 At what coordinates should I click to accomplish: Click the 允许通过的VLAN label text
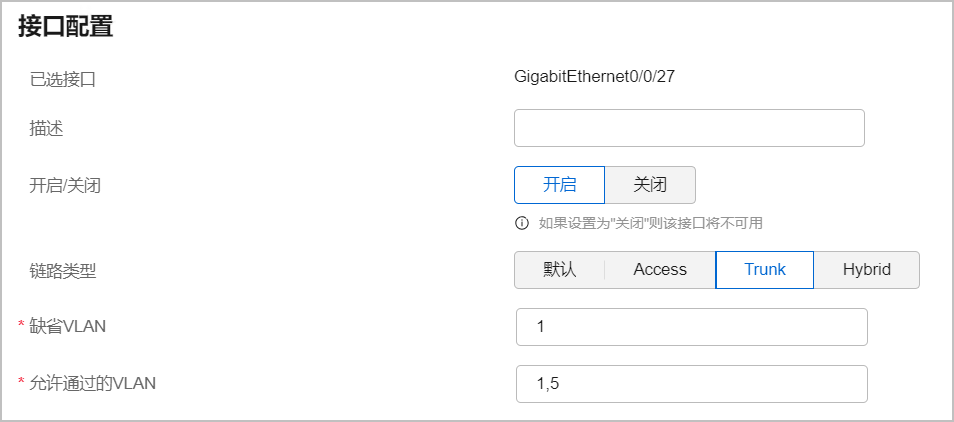coord(92,383)
